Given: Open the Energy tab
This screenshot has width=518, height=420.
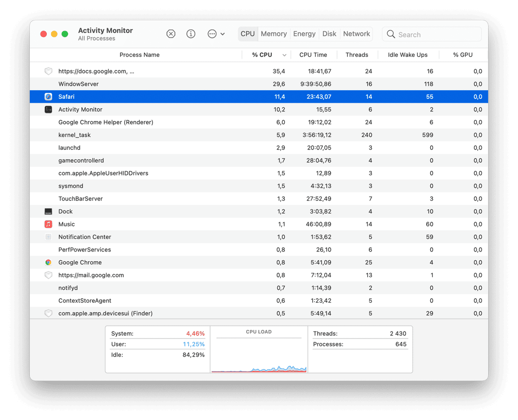Looking at the screenshot, I should (304, 34).
